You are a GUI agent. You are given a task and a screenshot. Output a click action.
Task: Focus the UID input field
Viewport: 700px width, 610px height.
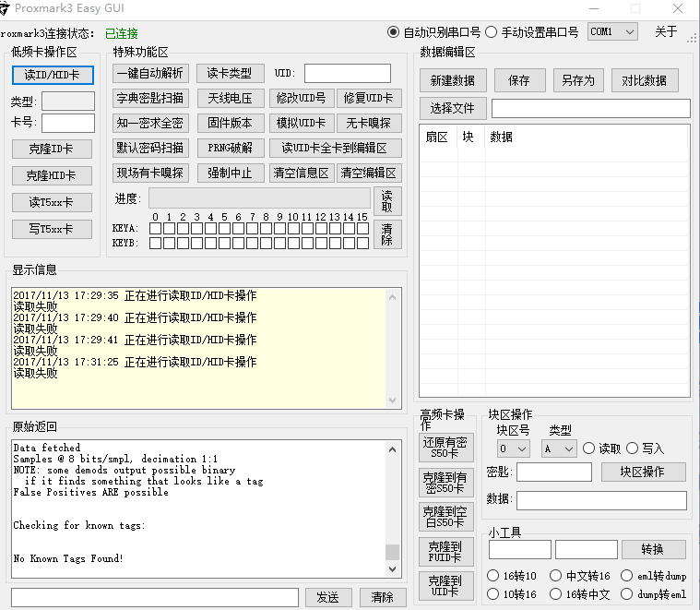pyautogui.click(x=348, y=73)
